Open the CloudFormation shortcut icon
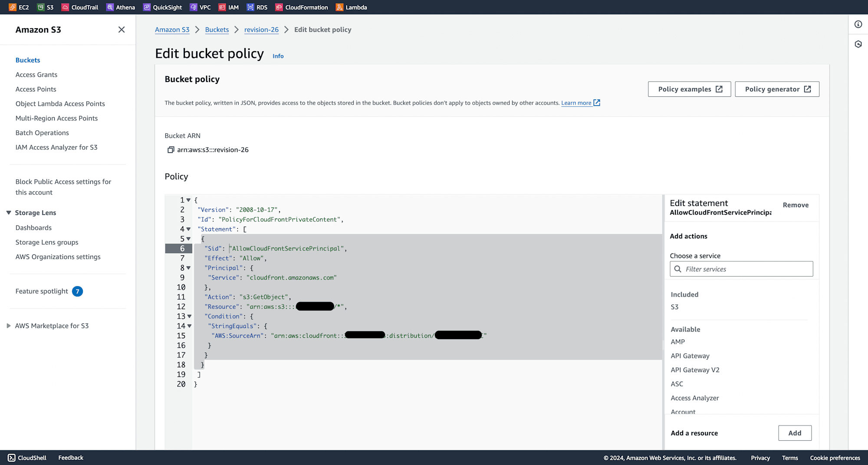The width and height of the screenshot is (868, 465). [279, 7]
